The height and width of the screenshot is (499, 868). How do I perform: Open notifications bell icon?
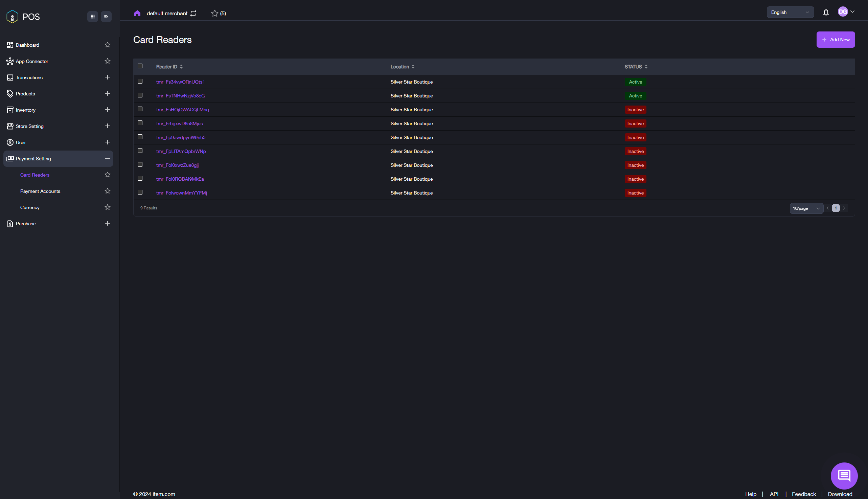[826, 12]
